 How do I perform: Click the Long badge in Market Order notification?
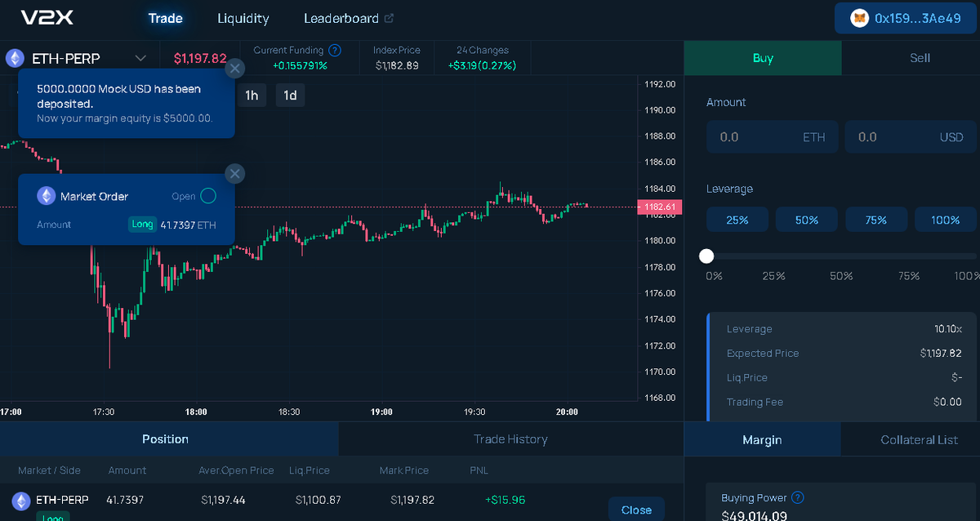coord(142,224)
